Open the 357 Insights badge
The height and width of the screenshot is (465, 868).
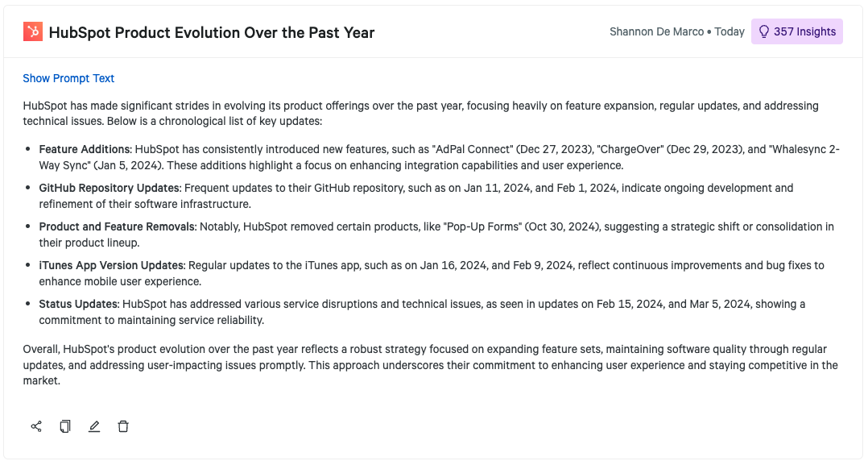click(796, 32)
